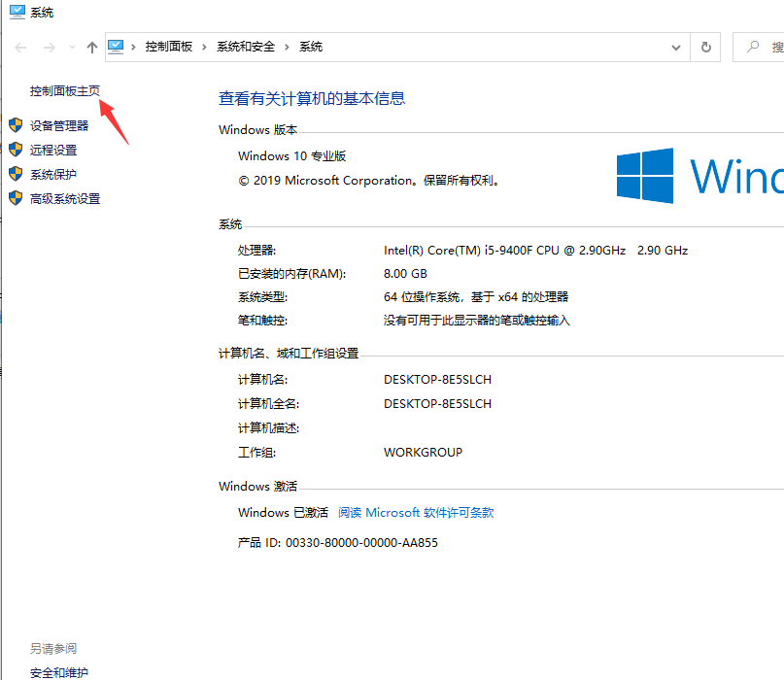Screen dimensions: 784x680
Task: Open 高级系统设置 using its shield icon
Action: tap(16, 198)
